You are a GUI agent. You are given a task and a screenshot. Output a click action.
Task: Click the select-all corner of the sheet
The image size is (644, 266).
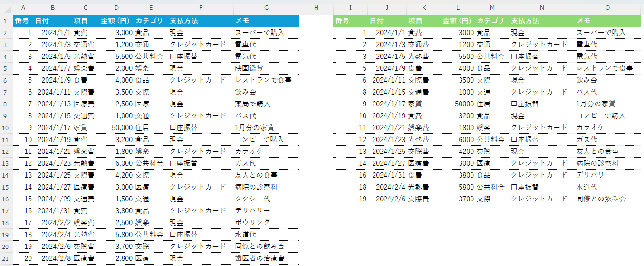pyautogui.click(x=6, y=8)
